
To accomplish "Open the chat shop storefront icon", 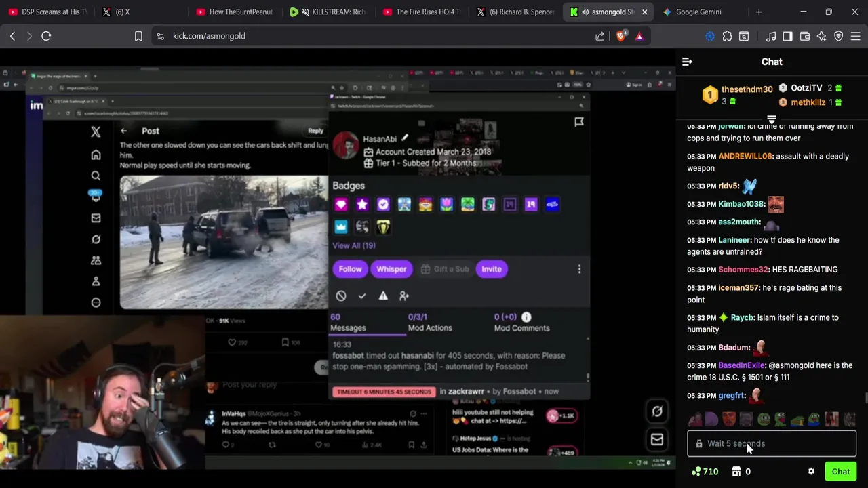I will click(x=736, y=472).
